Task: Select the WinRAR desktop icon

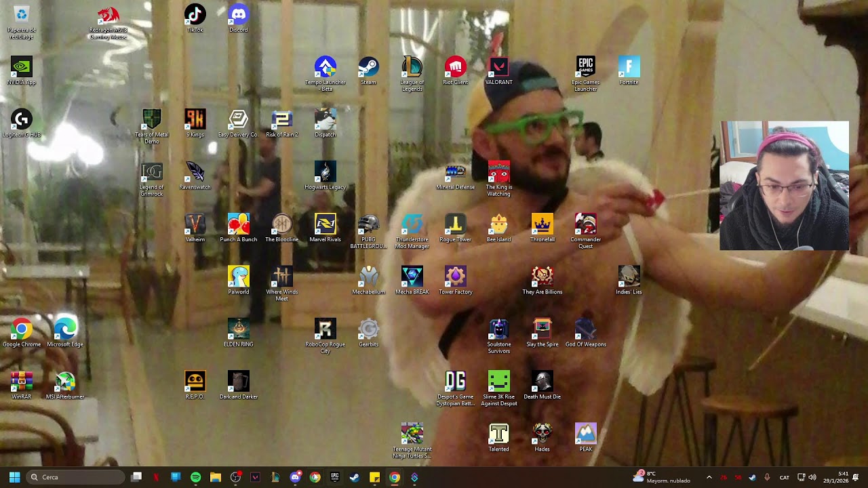Action: click(22, 384)
